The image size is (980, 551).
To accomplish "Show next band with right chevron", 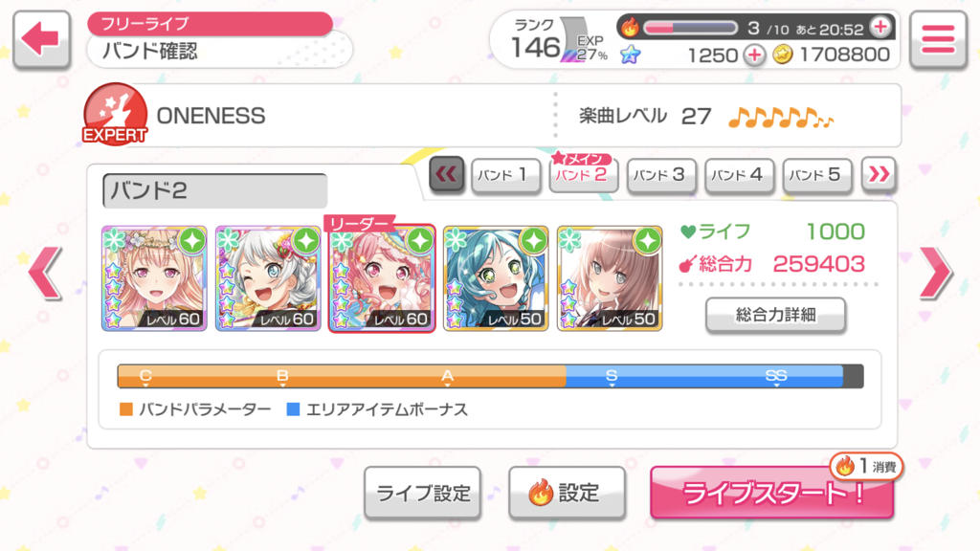I will [935, 273].
